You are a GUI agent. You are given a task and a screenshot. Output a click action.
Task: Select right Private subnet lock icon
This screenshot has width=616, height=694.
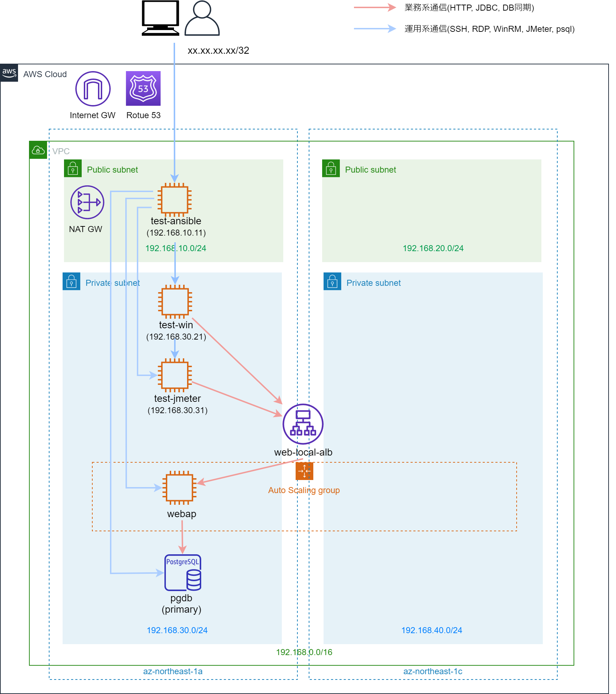click(332, 282)
